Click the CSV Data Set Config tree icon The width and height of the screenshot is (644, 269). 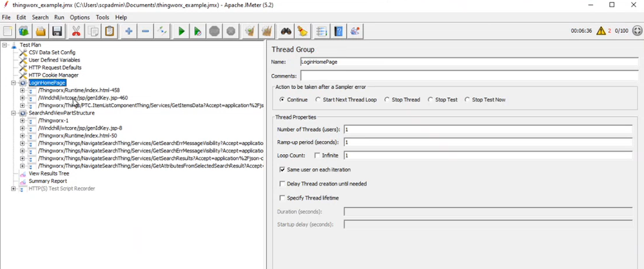click(23, 52)
